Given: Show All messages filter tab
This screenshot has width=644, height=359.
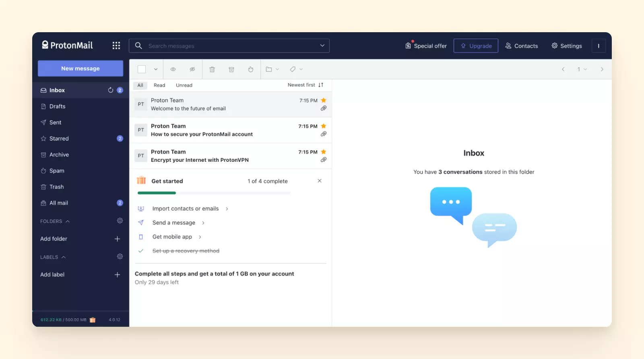Looking at the screenshot, I should (x=140, y=85).
